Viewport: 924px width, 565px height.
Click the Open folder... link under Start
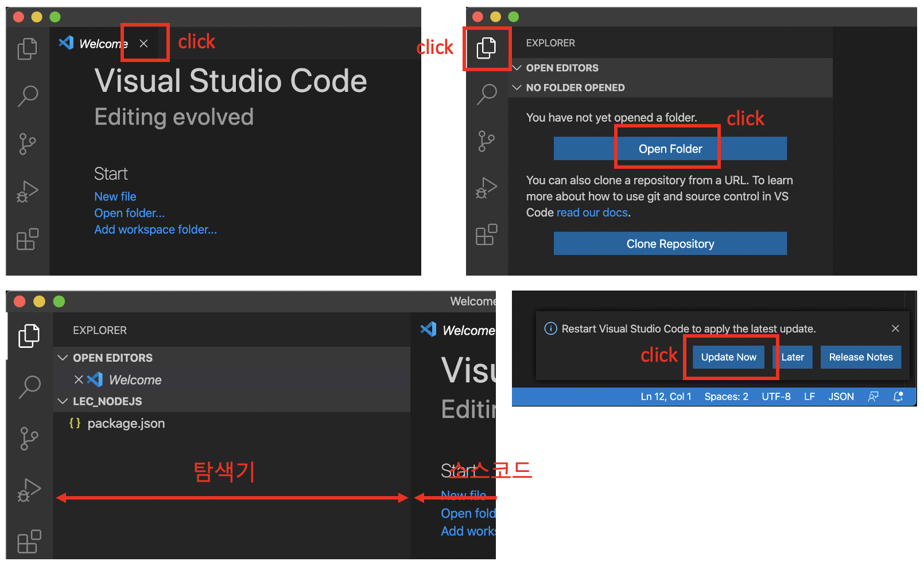pyautogui.click(x=129, y=213)
